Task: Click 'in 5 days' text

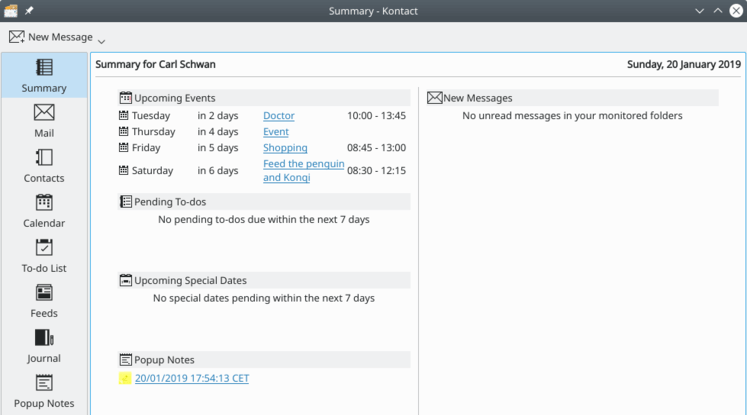Action: [218, 148]
